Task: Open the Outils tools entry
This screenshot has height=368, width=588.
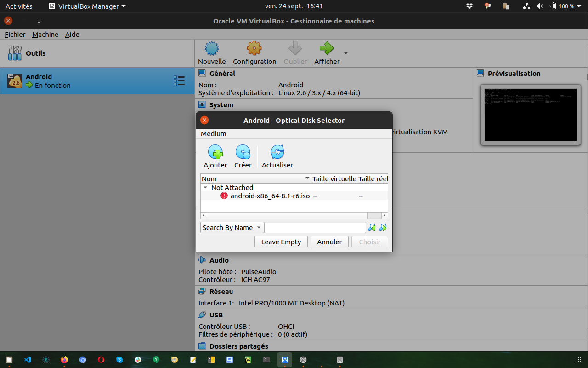Action: [97, 53]
